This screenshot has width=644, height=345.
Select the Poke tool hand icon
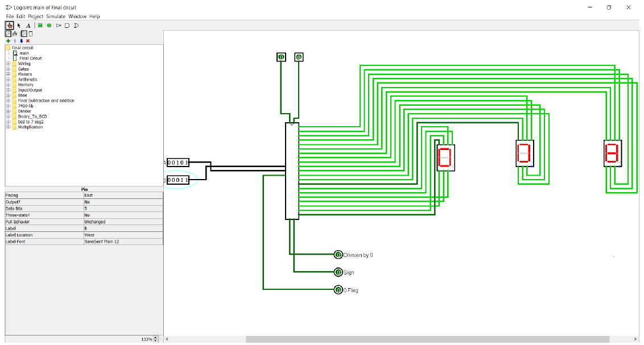click(x=9, y=26)
